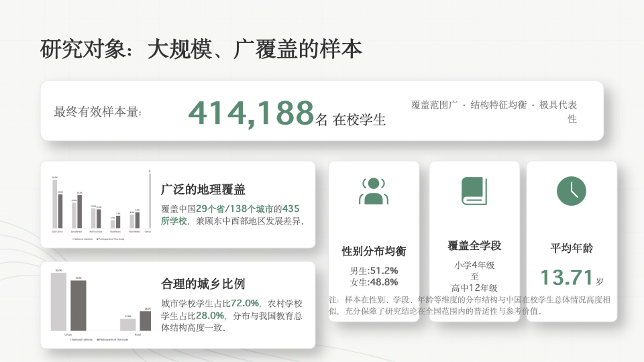Click the green text 29个省/138个城市

[235, 208]
